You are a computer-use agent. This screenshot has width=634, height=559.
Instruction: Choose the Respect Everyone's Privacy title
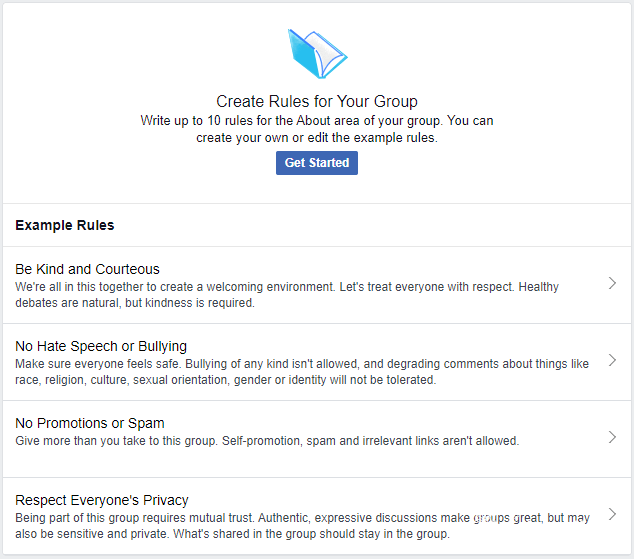102,500
